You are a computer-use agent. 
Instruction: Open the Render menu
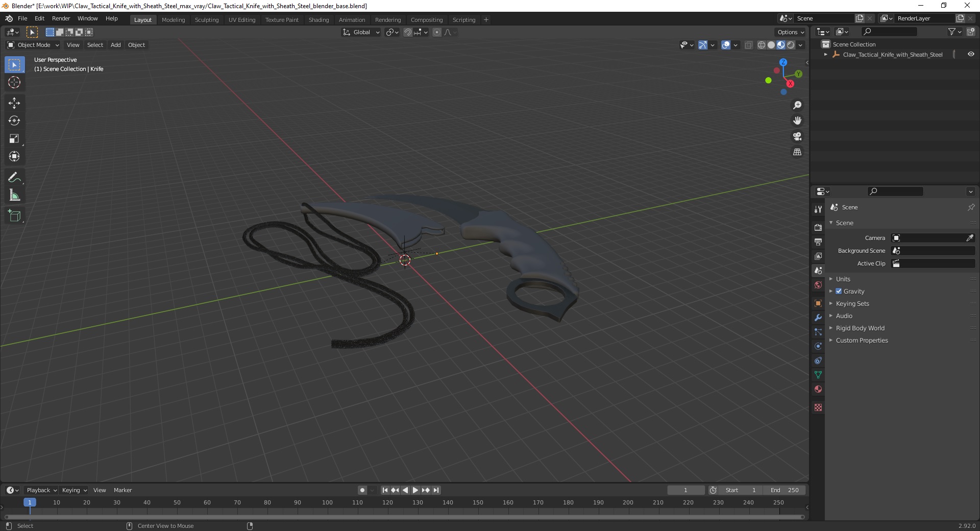point(61,18)
